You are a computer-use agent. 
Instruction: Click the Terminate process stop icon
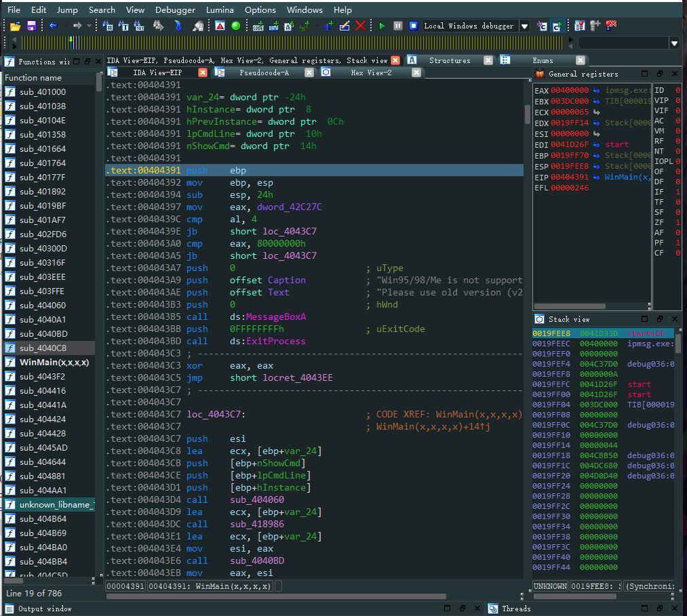(x=413, y=26)
